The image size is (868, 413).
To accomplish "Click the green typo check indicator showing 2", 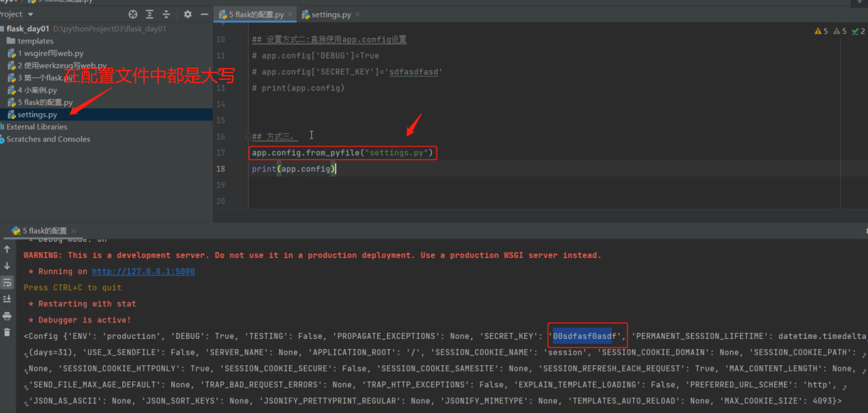I will (858, 31).
